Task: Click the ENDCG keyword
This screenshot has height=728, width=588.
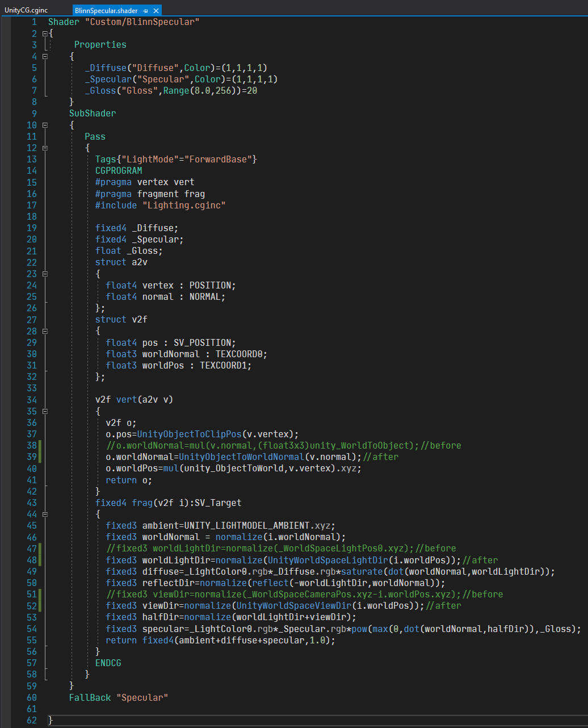Action: pyautogui.click(x=108, y=663)
